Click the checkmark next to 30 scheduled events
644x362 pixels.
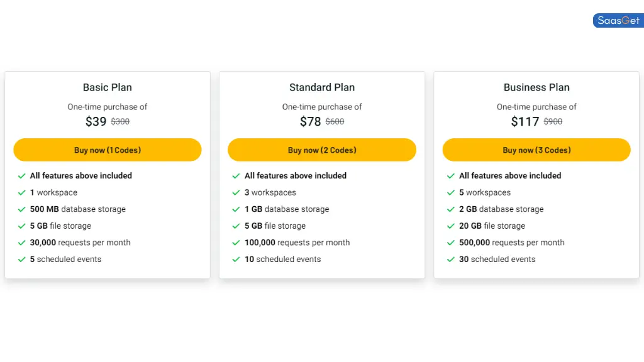(452, 259)
